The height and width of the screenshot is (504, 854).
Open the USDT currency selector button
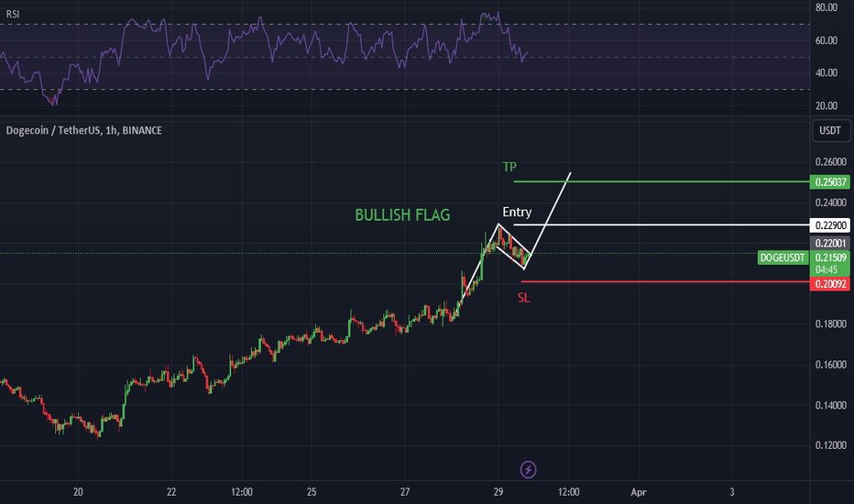tap(830, 131)
